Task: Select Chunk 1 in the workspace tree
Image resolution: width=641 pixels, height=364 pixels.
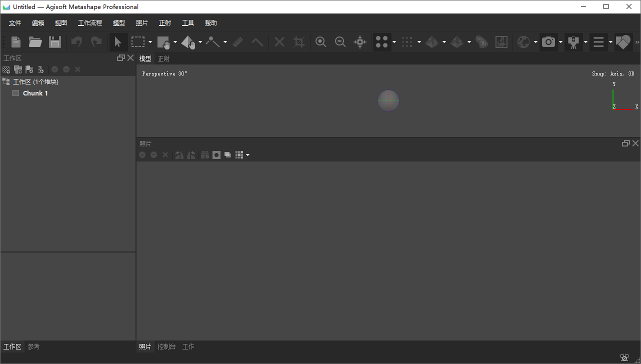Action: coord(35,93)
